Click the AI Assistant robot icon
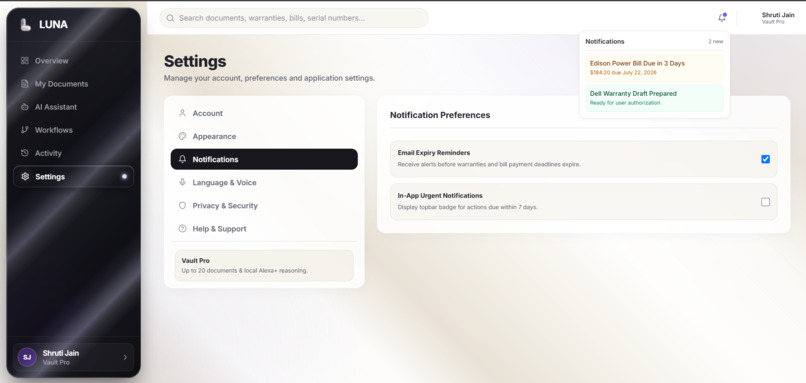Image resolution: width=806 pixels, height=383 pixels. [x=25, y=107]
